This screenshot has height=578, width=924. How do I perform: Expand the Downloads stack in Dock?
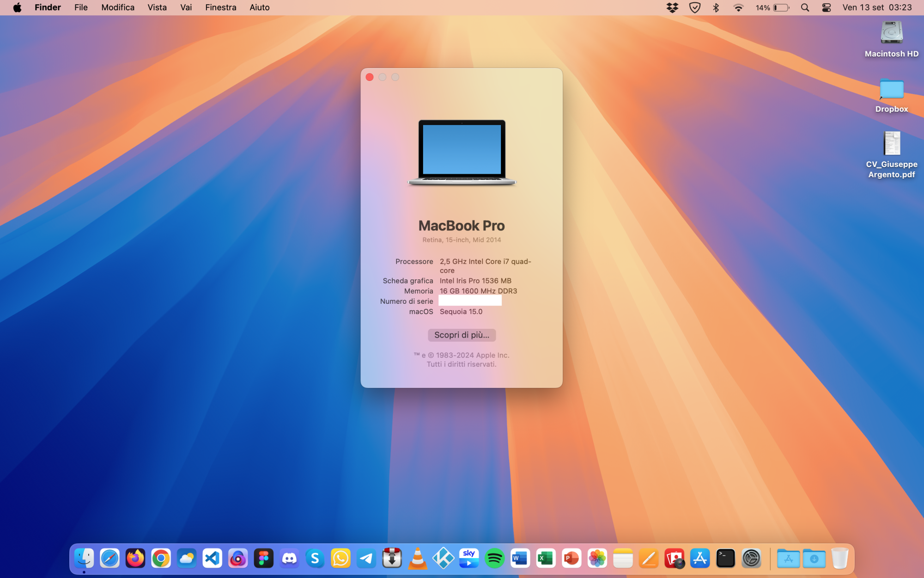(x=814, y=559)
